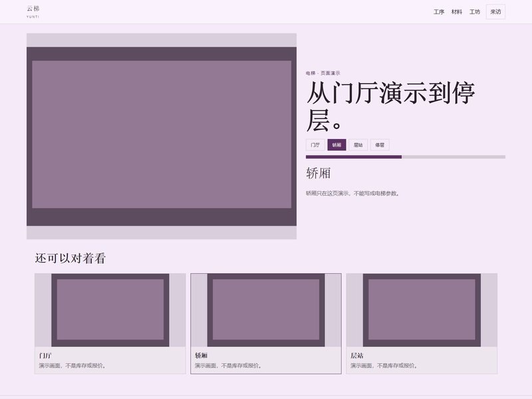532x399 pixels.
Task: Click the 门厅 card title
Action: point(45,355)
